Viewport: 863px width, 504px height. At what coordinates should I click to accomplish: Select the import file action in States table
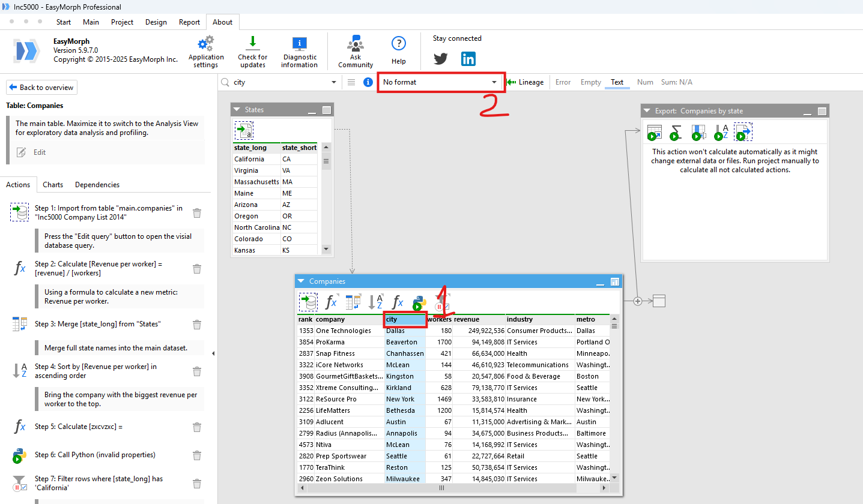pyautogui.click(x=244, y=130)
